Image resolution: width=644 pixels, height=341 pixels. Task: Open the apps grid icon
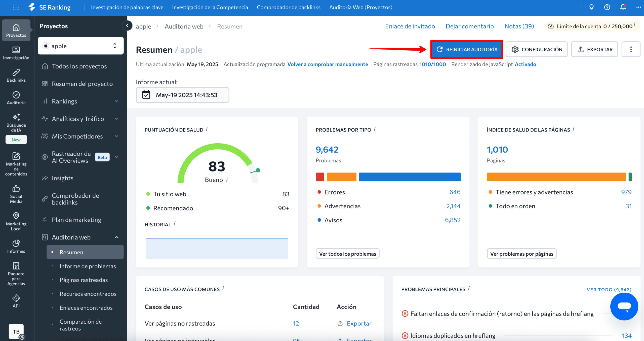16,7
